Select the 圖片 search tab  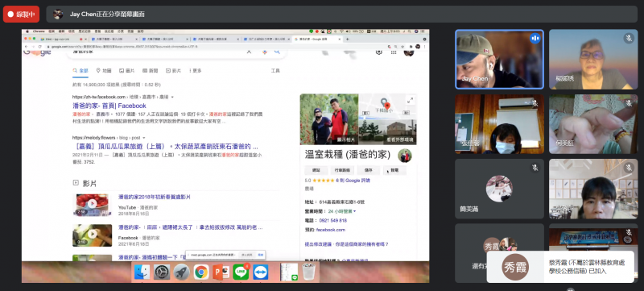point(127,71)
